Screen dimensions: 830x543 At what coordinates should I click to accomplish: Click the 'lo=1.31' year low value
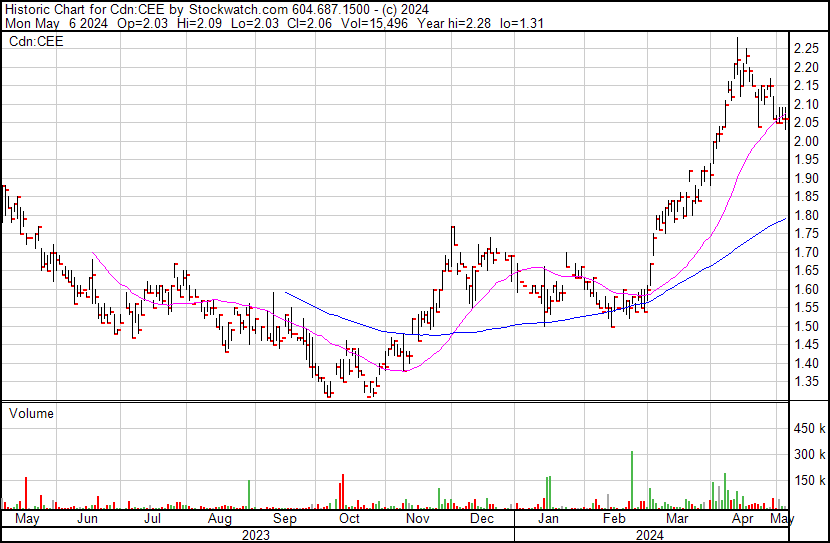522,23
